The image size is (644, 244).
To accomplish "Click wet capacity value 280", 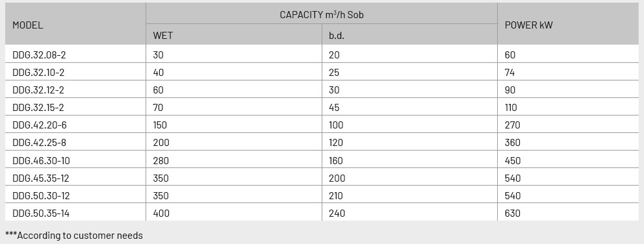I will (161, 161).
